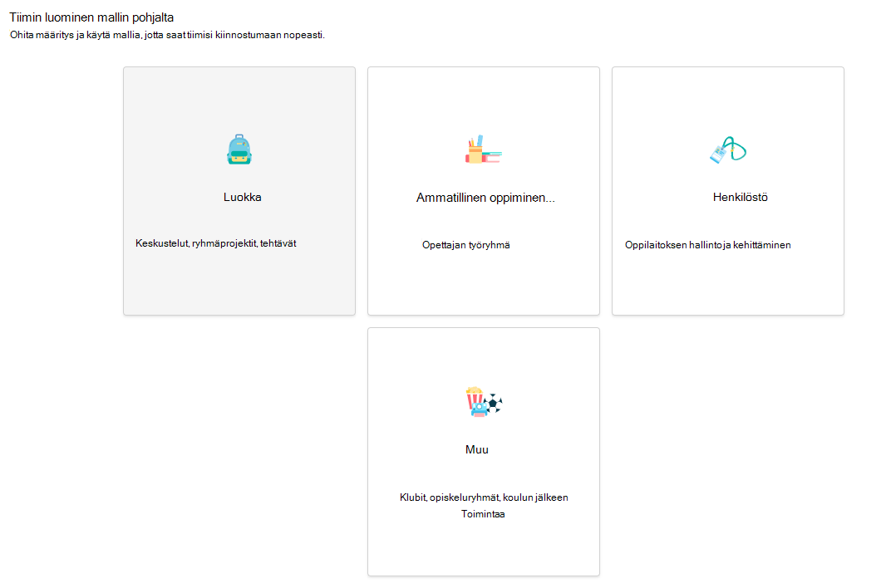Click subtitle starting 'Ohita määritys ja käytä'
Screen dimensions: 891x588
tap(167, 35)
